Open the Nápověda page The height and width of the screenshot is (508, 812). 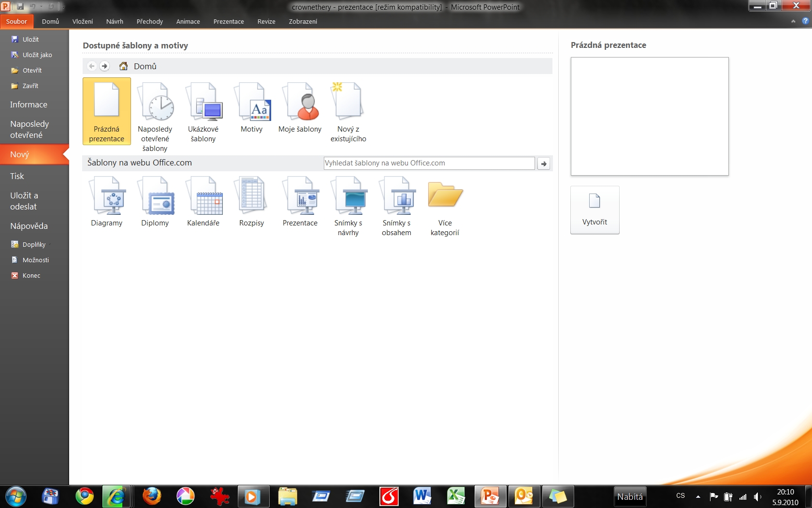(34, 226)
